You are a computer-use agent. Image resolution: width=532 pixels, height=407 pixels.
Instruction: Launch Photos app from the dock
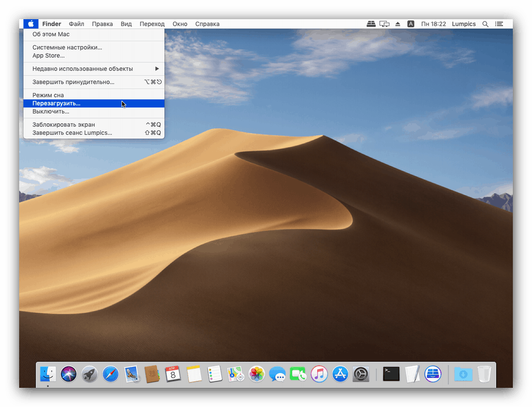[x=257, y=374]
